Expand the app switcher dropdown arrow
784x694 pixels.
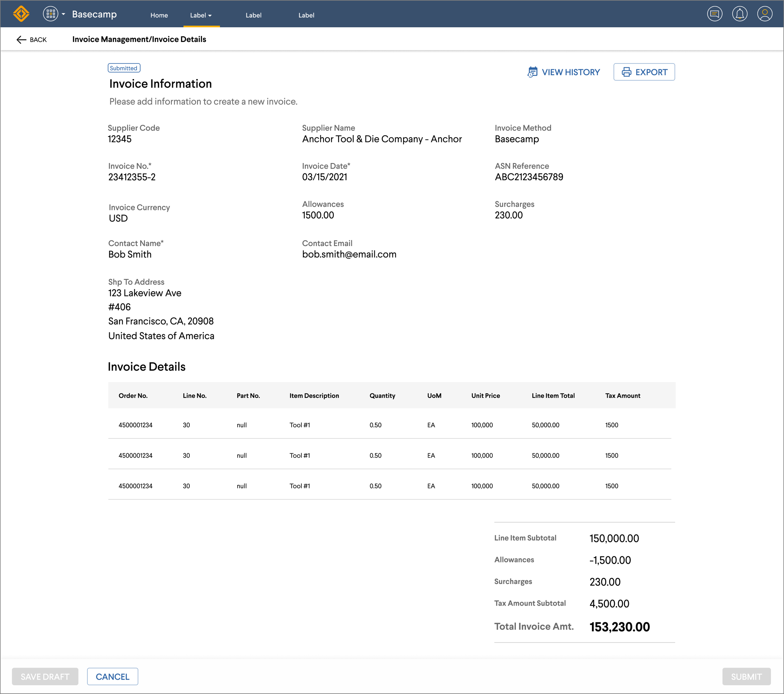64,14
